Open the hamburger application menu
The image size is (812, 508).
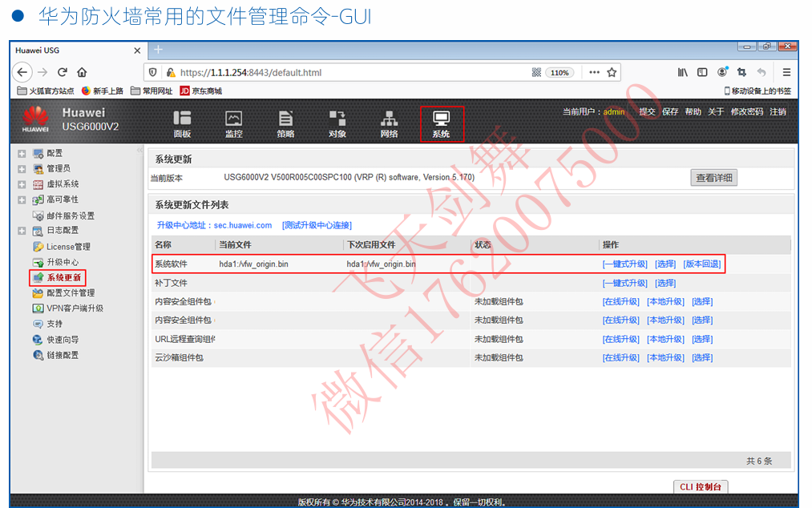(x=786, y=72)
